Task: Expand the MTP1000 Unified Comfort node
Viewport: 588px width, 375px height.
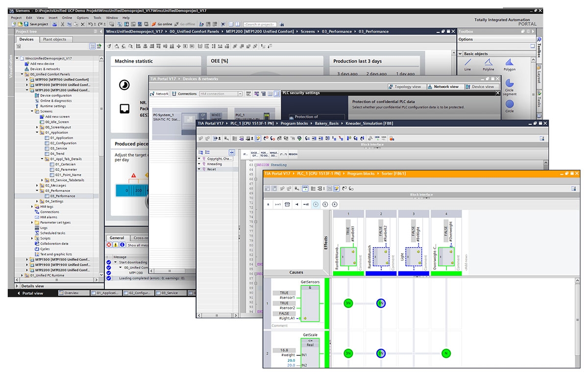Action: [27, 85]
